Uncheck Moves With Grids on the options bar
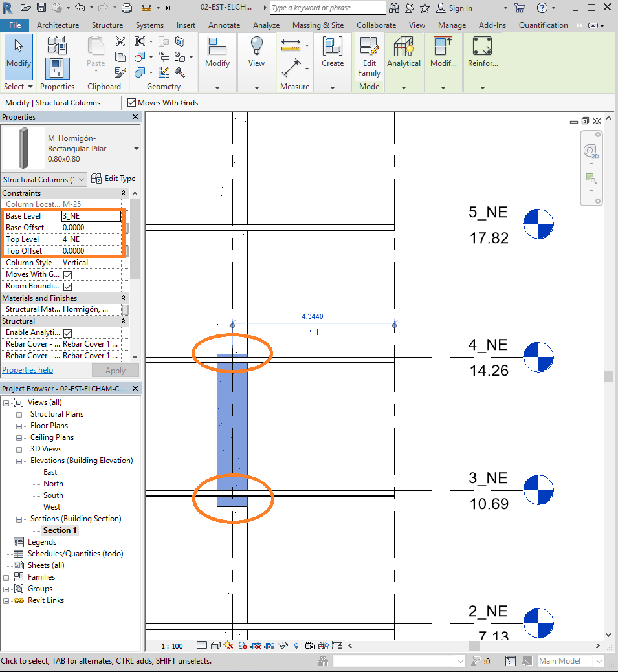The height and width of the screenshot is (672, 618). tap(131, 102)
